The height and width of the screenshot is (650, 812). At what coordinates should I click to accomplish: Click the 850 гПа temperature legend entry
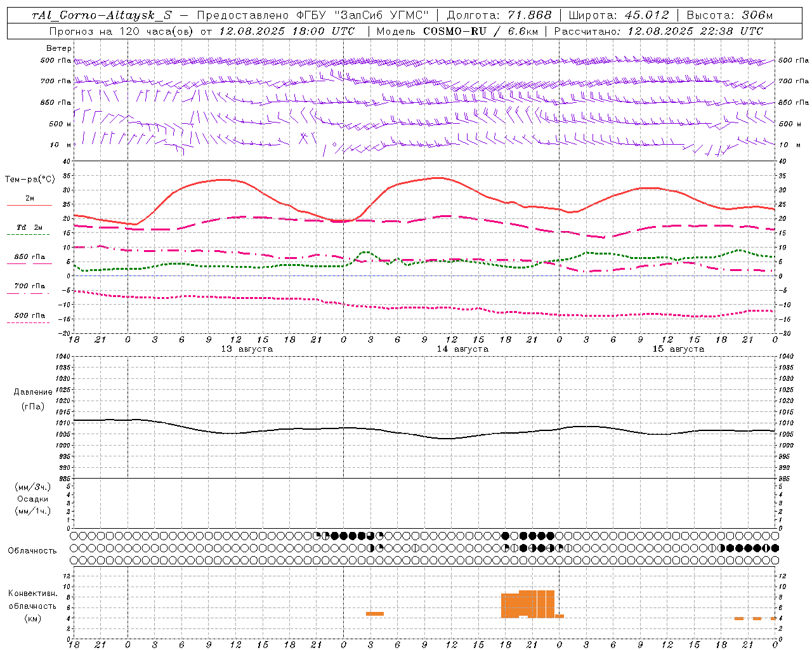[x=30, y=257]
